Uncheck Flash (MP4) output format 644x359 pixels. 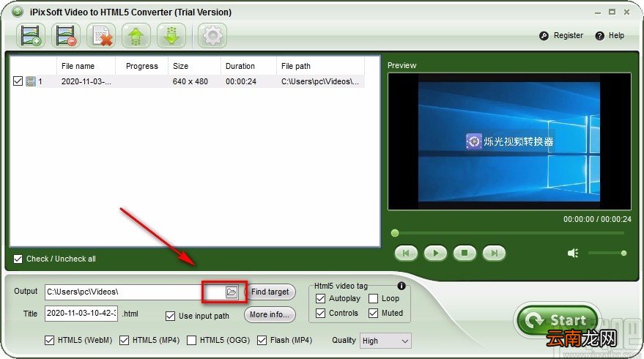(x=262, y=340)
